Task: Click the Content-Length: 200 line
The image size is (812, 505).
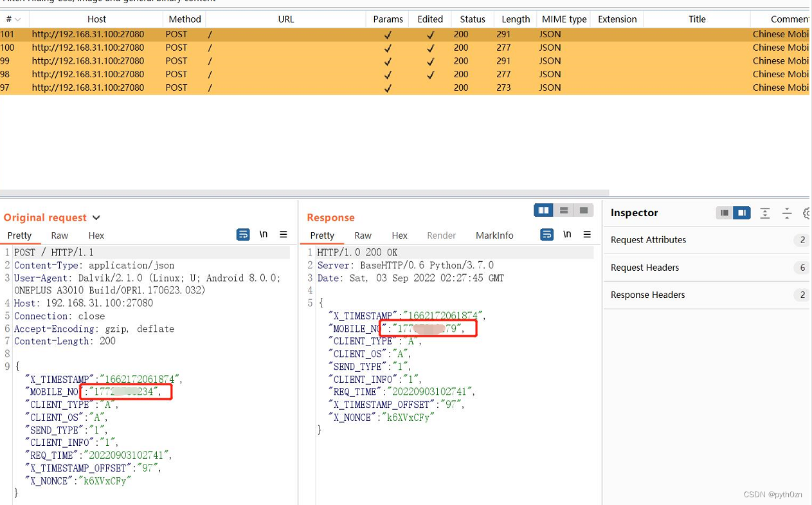Action: pyautogui.click(x=65, y=342)
